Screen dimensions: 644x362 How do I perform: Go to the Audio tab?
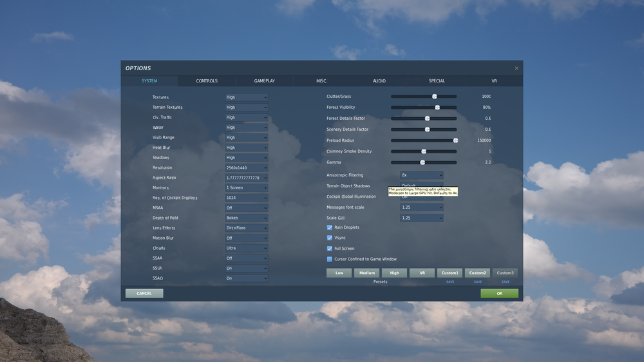pyautogui.click(x=379, y=81)
